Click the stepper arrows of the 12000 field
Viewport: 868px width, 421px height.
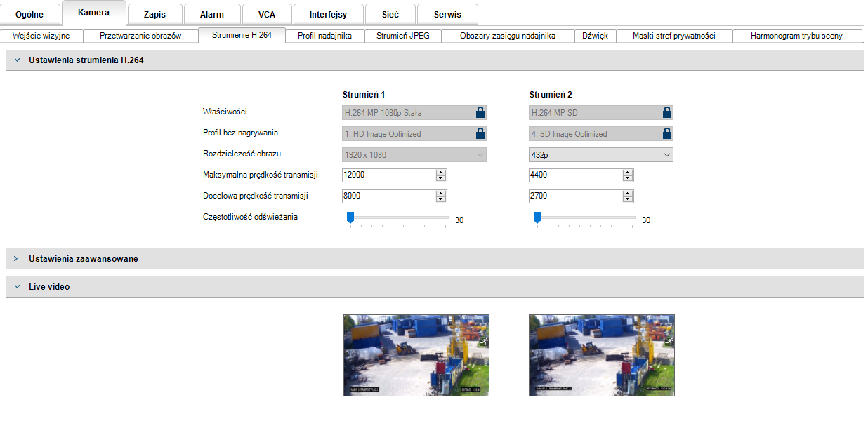(x=441, y=175)
